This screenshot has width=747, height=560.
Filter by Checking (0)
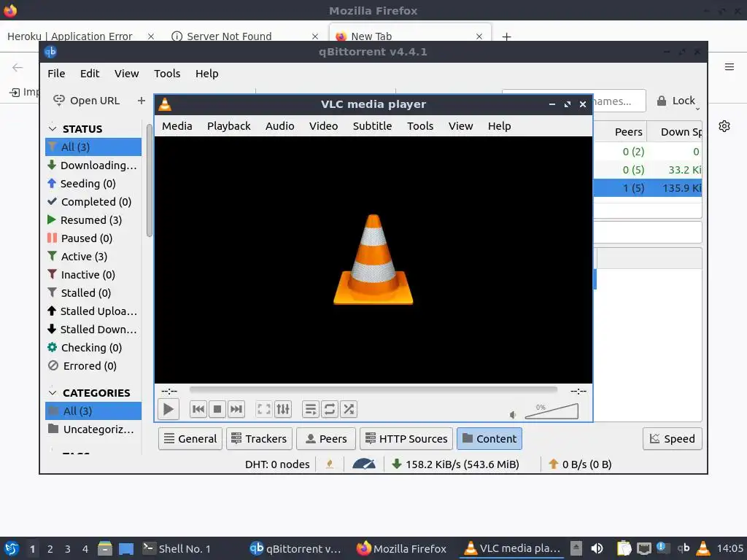(93, 348)
